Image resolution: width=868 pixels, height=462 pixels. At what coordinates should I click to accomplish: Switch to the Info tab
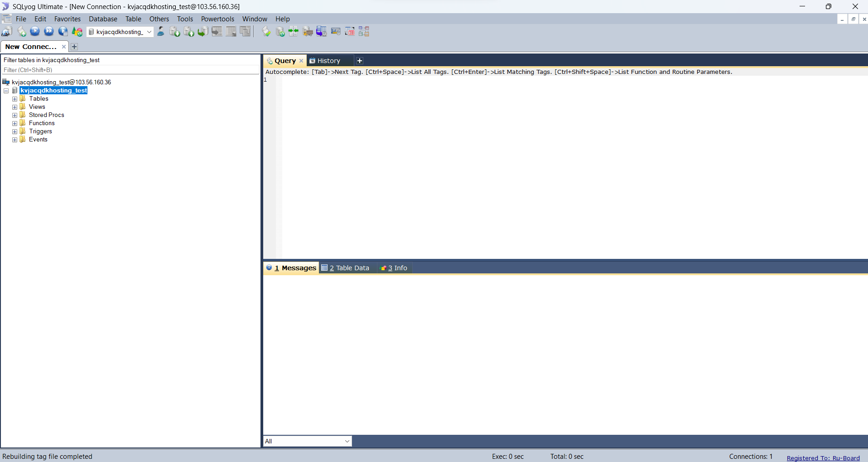[394, 268]
